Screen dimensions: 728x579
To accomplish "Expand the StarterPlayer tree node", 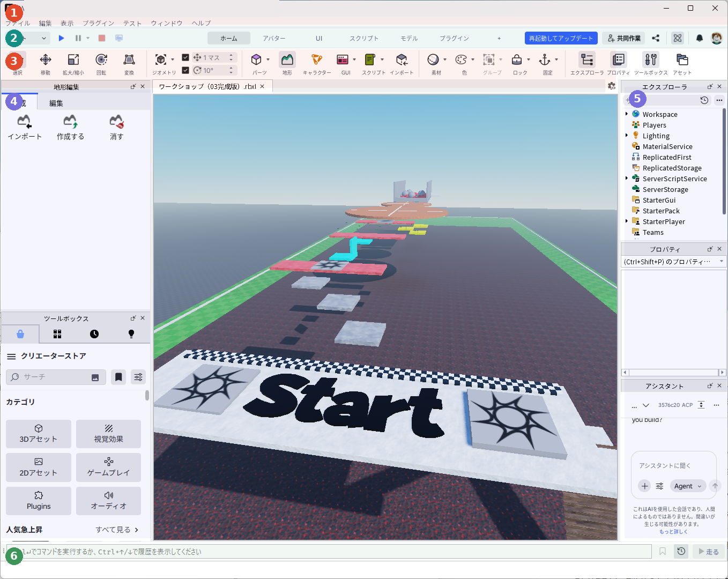I will click(627, 221).
